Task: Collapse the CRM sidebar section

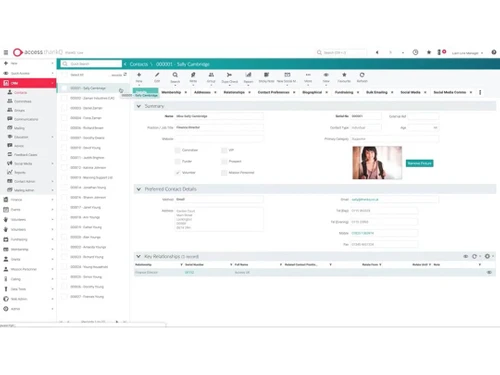Action: point(28,83)
